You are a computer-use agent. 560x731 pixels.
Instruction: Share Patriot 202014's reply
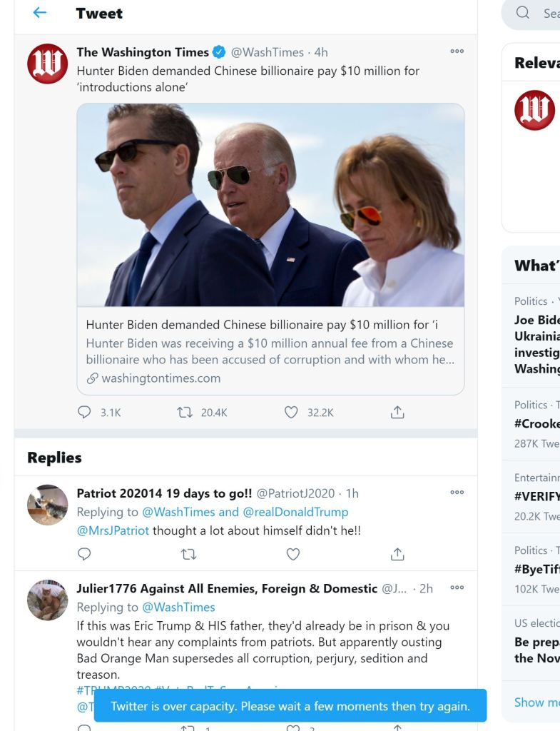(x=397, y=554)
